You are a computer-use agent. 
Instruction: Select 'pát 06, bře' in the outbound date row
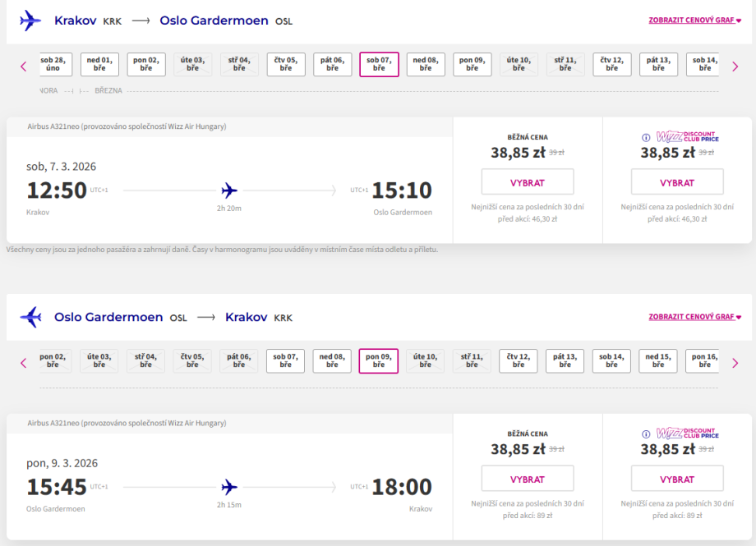click(332, 64)
